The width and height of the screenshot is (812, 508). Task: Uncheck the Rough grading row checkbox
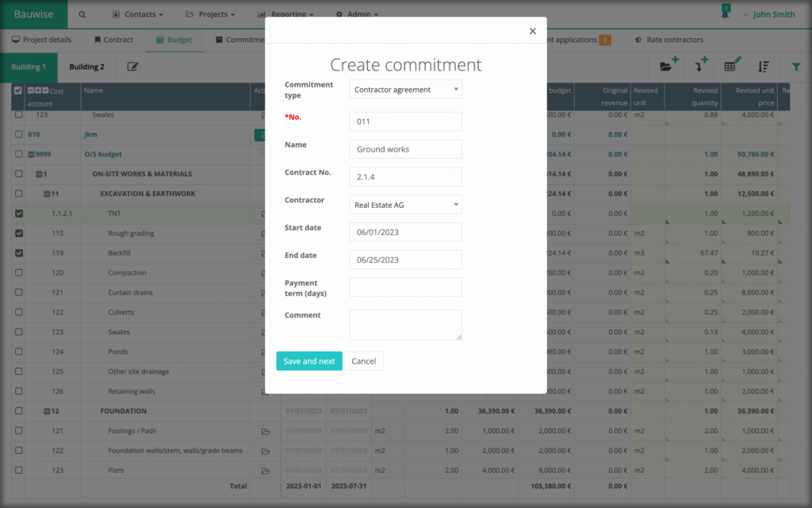[19, 233]
